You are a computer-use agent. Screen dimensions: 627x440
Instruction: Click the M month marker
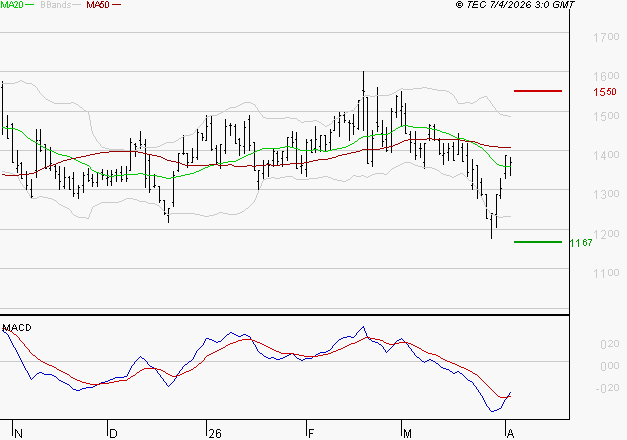[407, 434]
